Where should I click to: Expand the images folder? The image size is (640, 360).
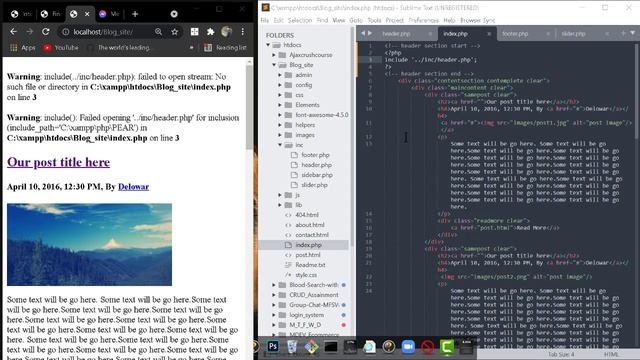pyautogui.click(x=280, y=135)
